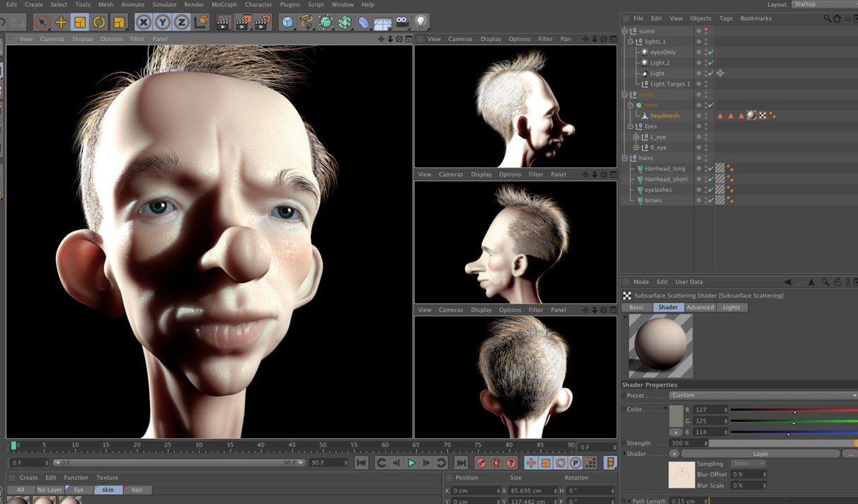
Task: Switch to the Advanced shader tab
Action: (700, 307)
